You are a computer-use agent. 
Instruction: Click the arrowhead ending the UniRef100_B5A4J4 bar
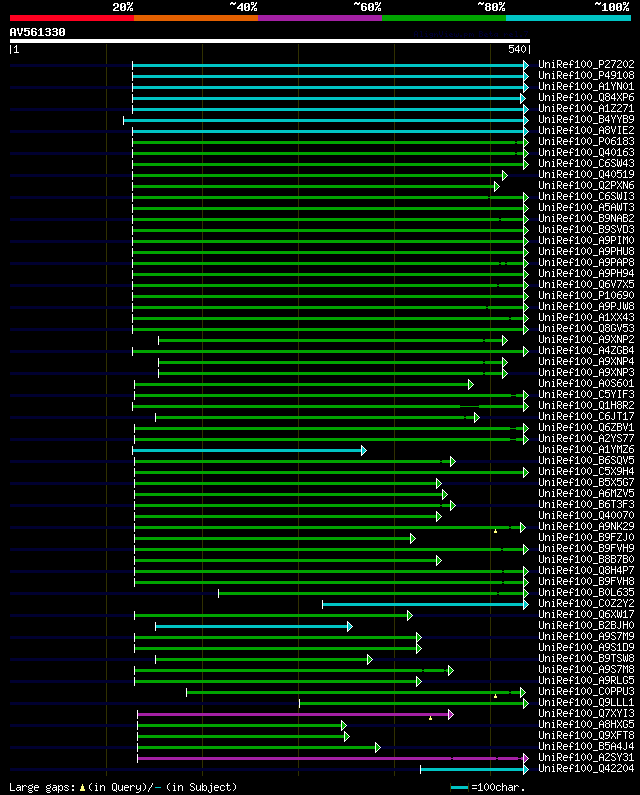point(378,747)
